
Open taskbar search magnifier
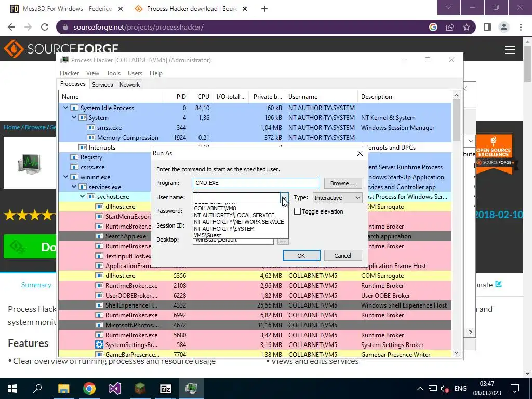coord(37,389)
